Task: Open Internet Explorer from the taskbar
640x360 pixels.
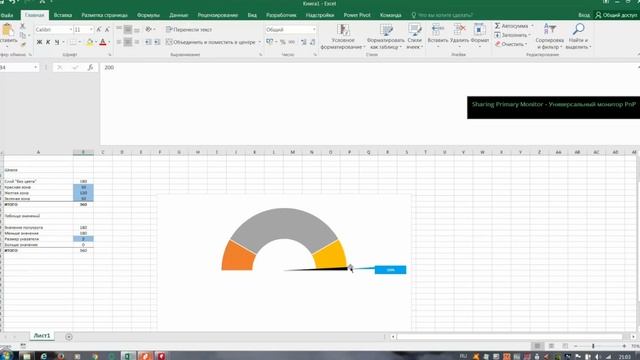Action: (x=44, y=356)
